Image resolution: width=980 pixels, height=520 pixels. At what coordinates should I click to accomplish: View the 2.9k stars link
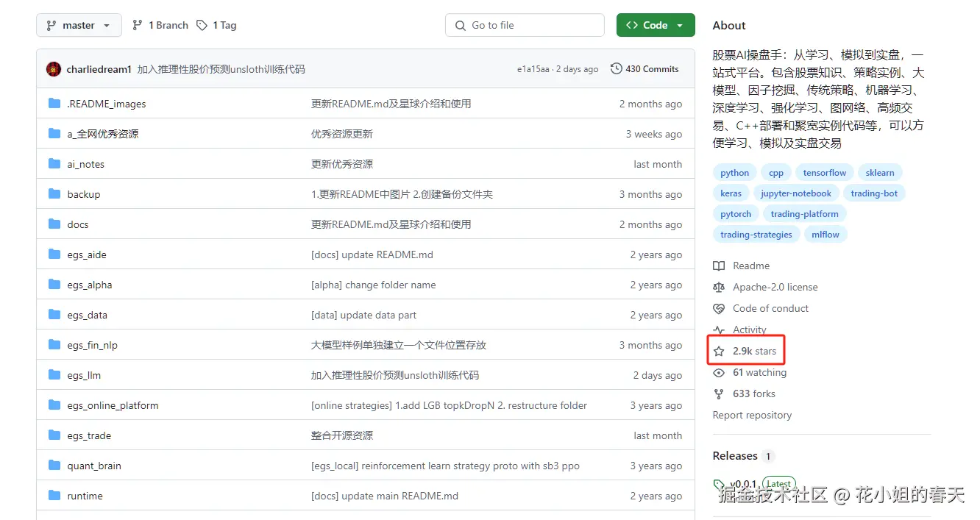click(754, 351)
